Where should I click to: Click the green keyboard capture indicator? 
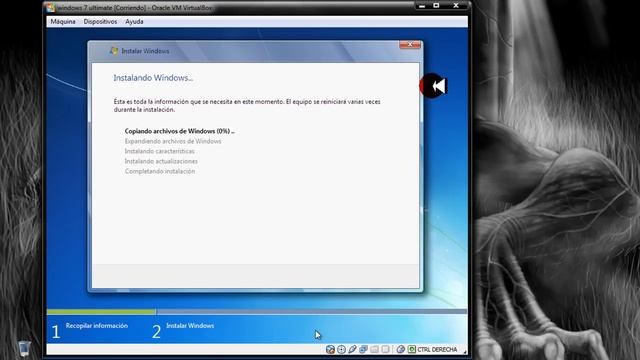412,349
